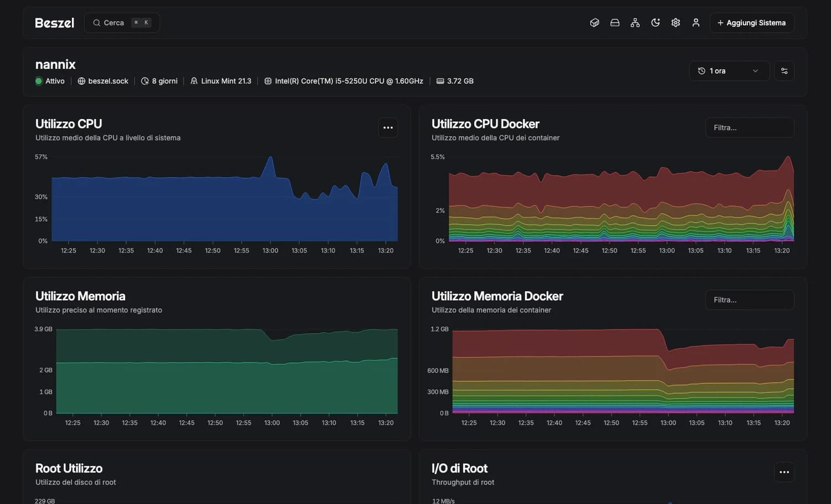Click the "1.2 GB" axis label on Docker memory chart
Viewport: 831px width, 504px height.
pos(440,329)
